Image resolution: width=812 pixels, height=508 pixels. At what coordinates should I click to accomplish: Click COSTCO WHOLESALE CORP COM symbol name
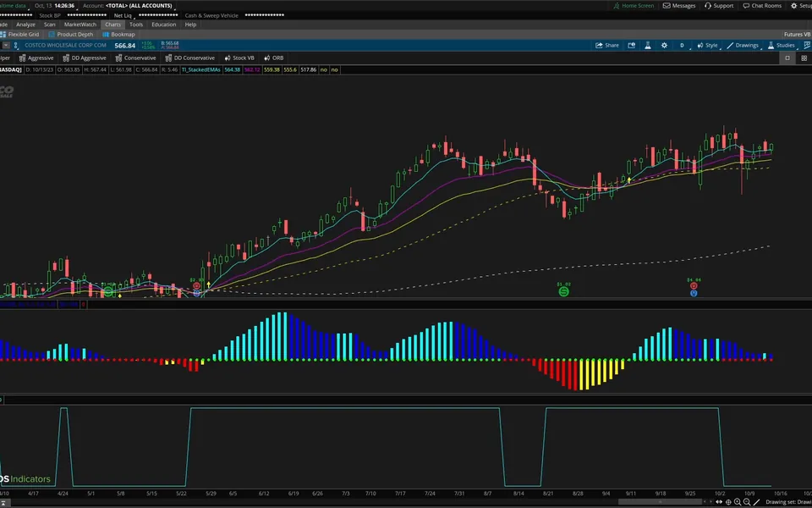coord(65,46)
